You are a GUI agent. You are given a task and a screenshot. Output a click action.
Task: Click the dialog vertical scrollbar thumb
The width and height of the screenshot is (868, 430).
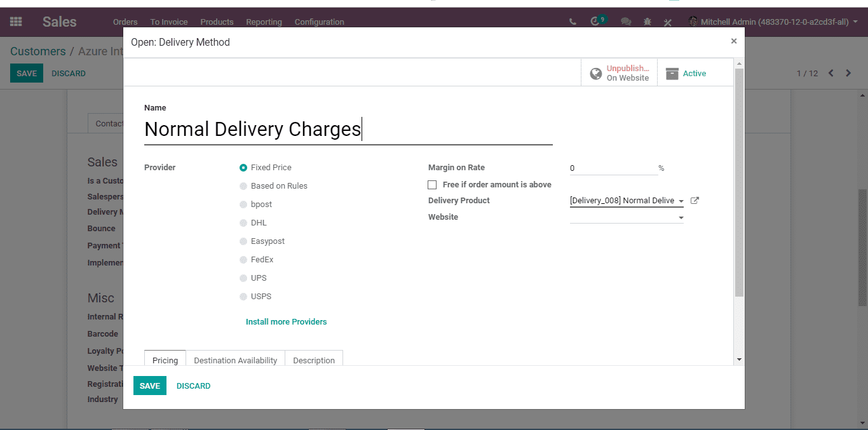(739, 182)
